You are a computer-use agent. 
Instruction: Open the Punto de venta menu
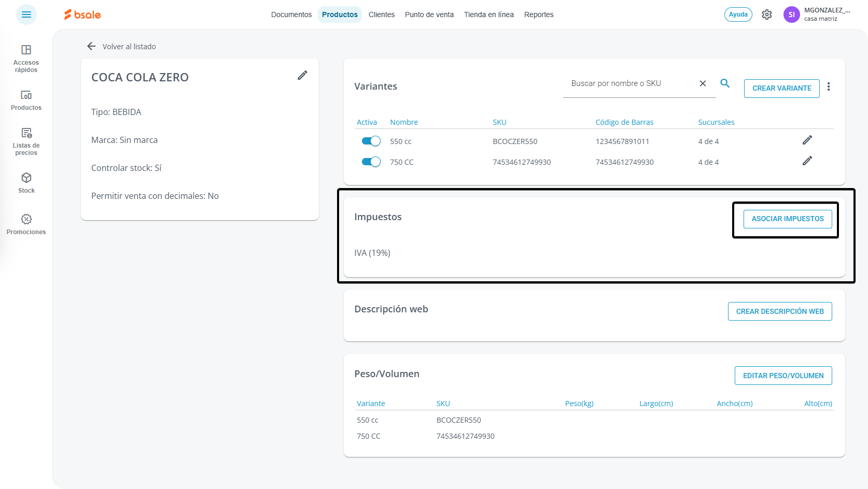point(429,15)
